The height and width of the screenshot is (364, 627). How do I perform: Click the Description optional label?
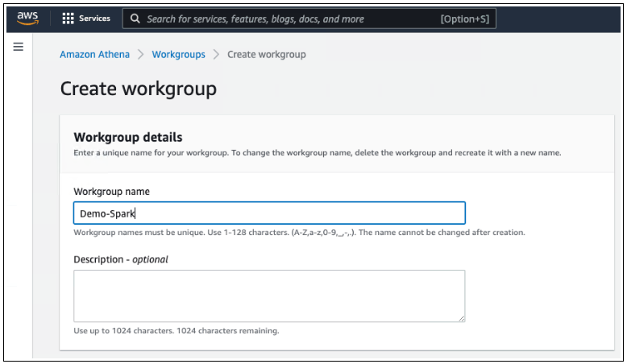[120, 259]
